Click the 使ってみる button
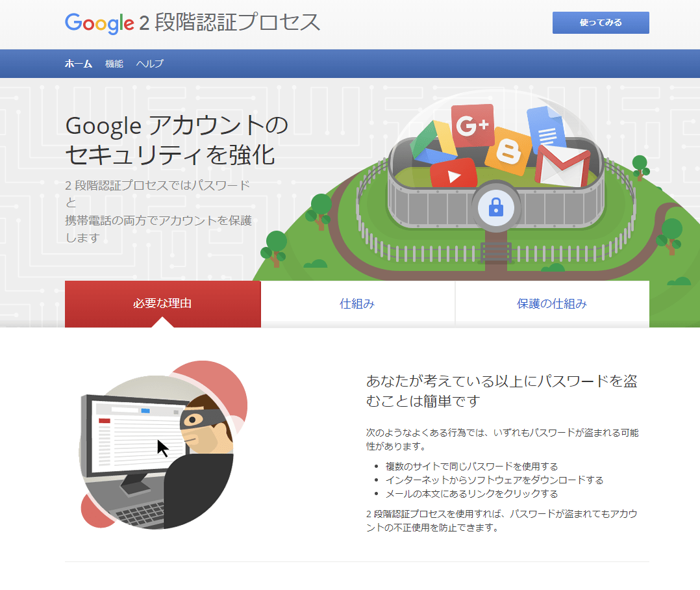Viewport: 700px width, 590px height. click(601, 23)
